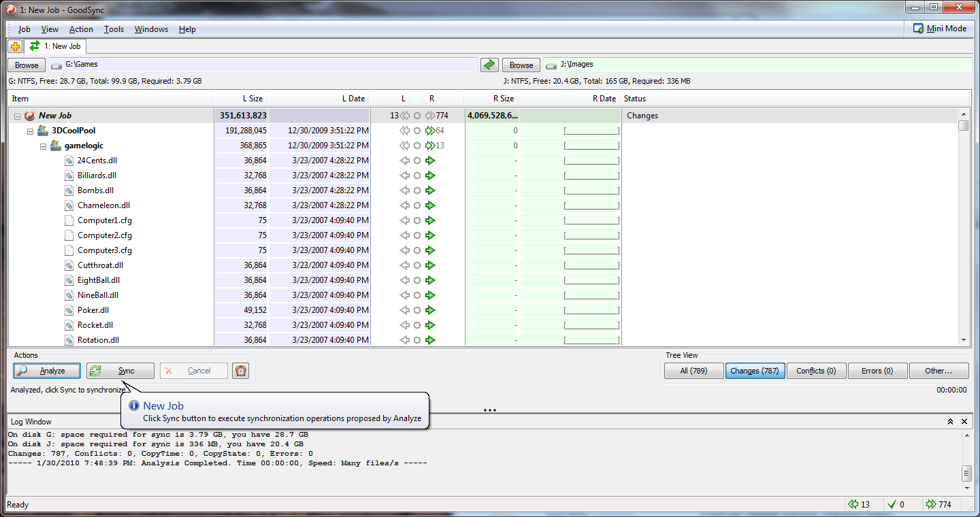Collapse the Log Window with double chevron
Screen dimensions: 980x517
(x=950, y=422)
